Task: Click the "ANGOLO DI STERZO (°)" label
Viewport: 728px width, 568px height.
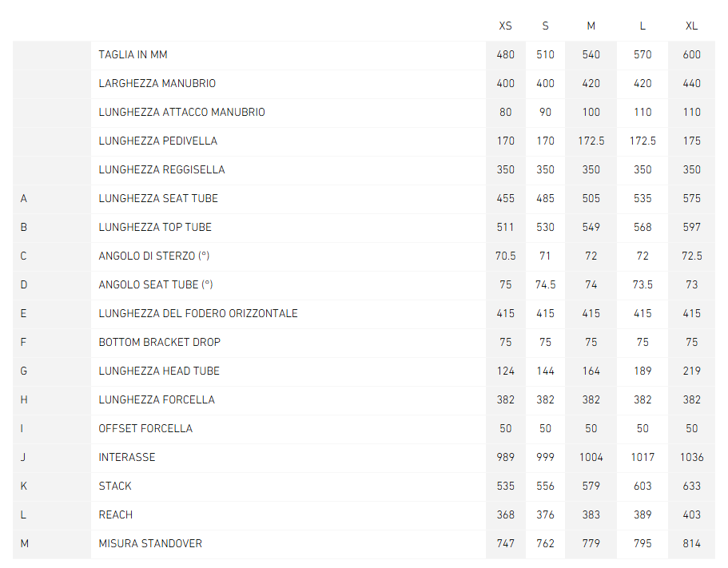Action: coord(156,256)
